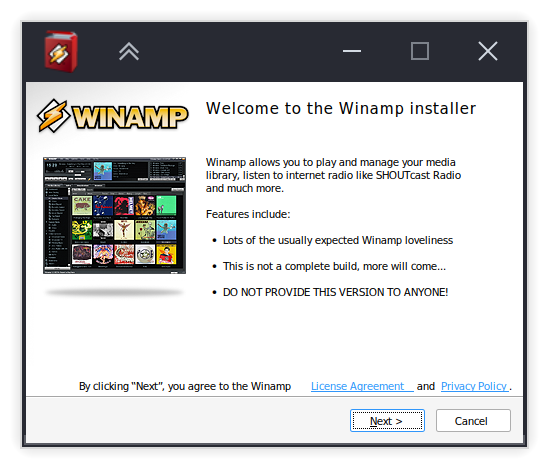
Task: Roll up window with double-chevron icon
Action: pyautogui.click(x=129, y=51)
